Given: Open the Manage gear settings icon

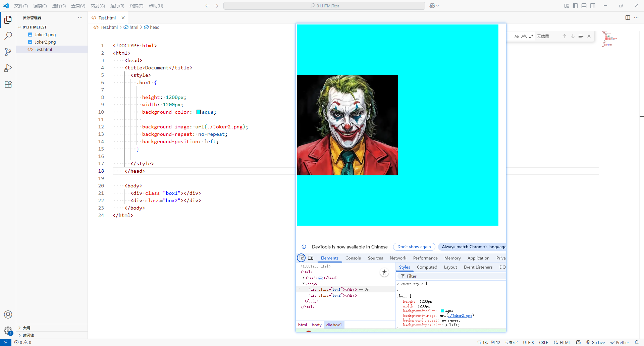Looking at the screenshot, I should pos(8,331).
